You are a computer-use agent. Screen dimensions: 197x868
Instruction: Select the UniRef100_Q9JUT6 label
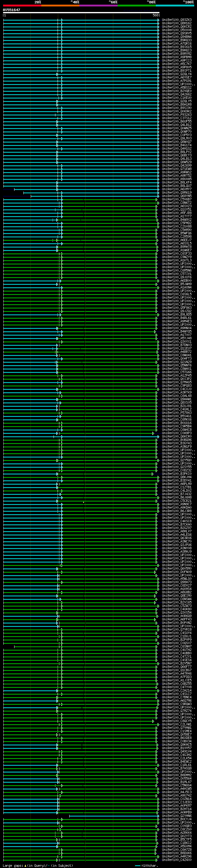click(177, 277)
